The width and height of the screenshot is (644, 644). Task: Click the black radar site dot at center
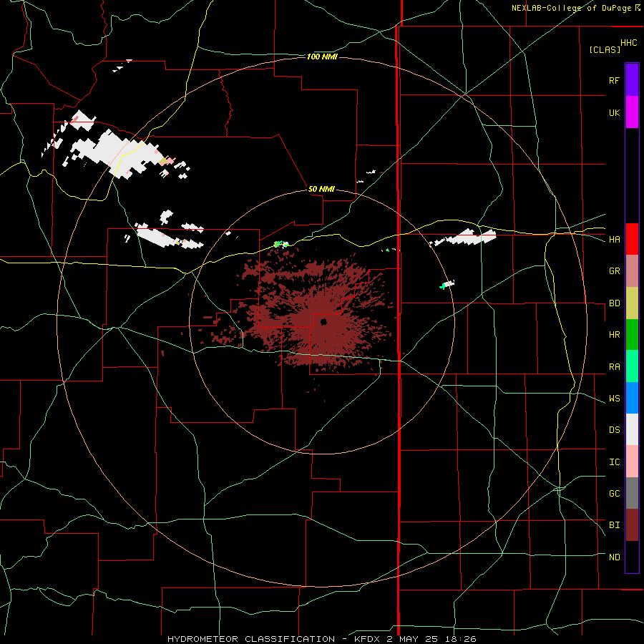pos(323,321)
